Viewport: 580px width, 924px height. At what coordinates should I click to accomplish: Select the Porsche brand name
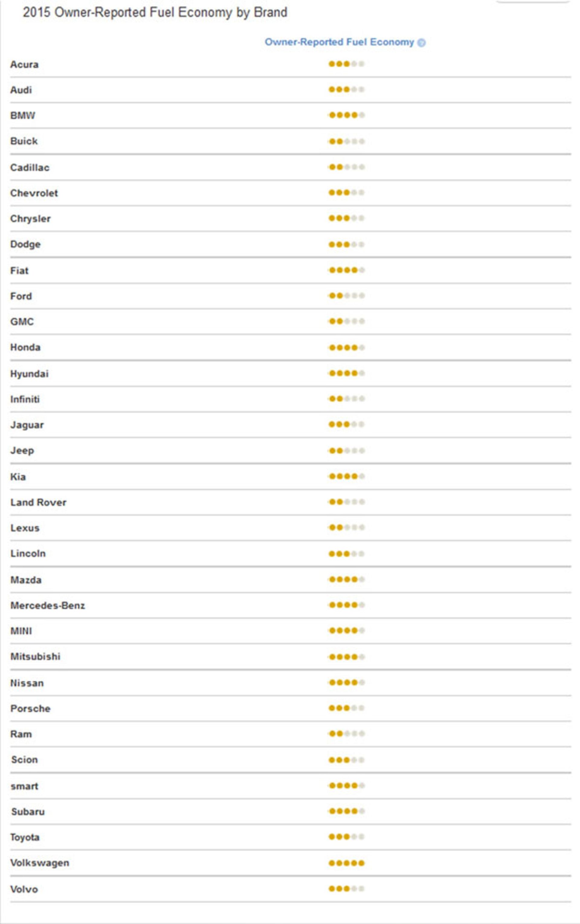[x=30, y=708]
